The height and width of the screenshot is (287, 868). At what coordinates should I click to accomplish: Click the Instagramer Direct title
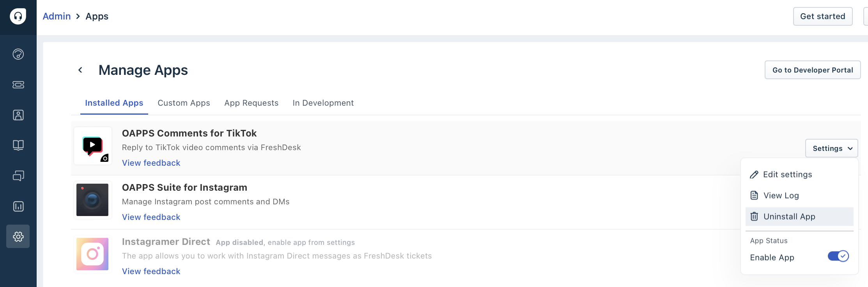(x=166, y=242)
